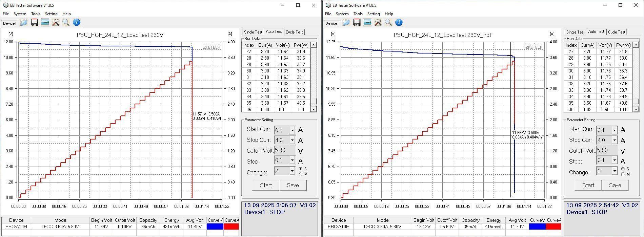
Task: Open the Setting menu in right window
Action: pyautogui.click(x=373, y=14)
